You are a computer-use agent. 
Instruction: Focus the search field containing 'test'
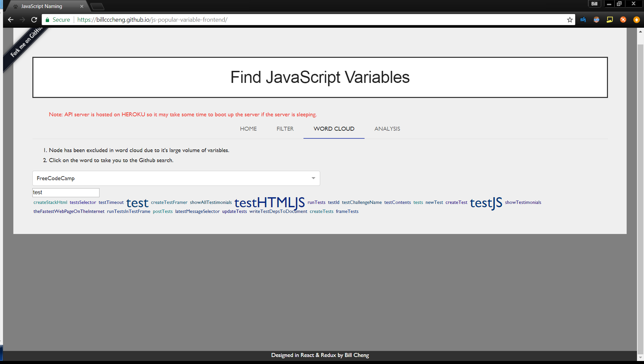pos(66,193)
